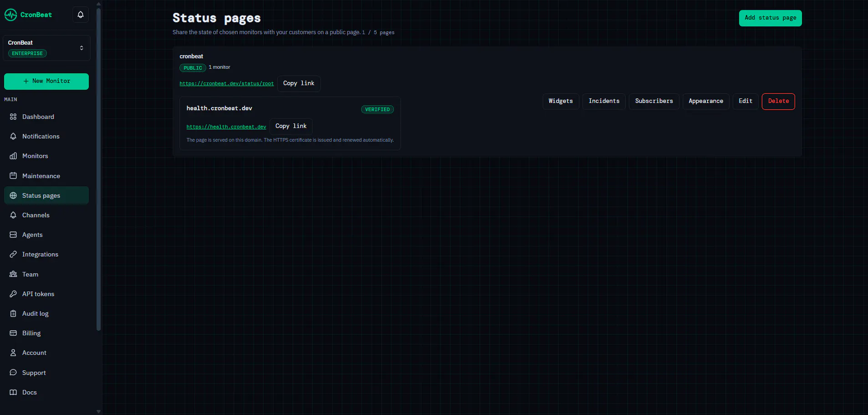Open the cronbeat.dev/status/root link
The width and height of the screenshot is (868, 415).
coord(226,84)
